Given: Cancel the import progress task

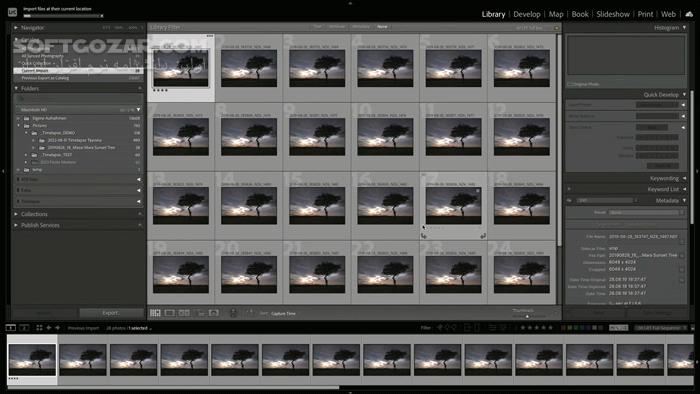Looking at the screenshot, I should coord(102,16).
